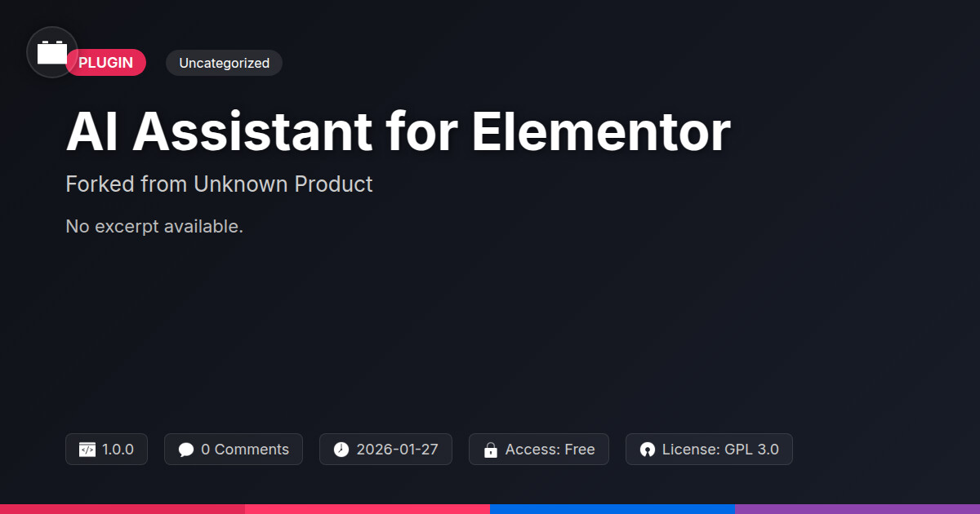Click the purple bottom bar segment
980x514 pixels.
(857, 508)
